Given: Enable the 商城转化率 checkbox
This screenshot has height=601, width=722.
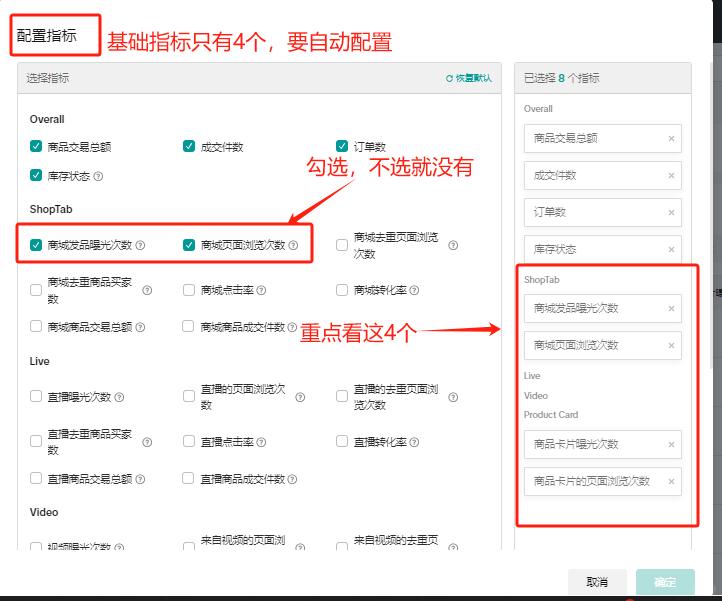Looking at the screenshot, I should 342,290.
